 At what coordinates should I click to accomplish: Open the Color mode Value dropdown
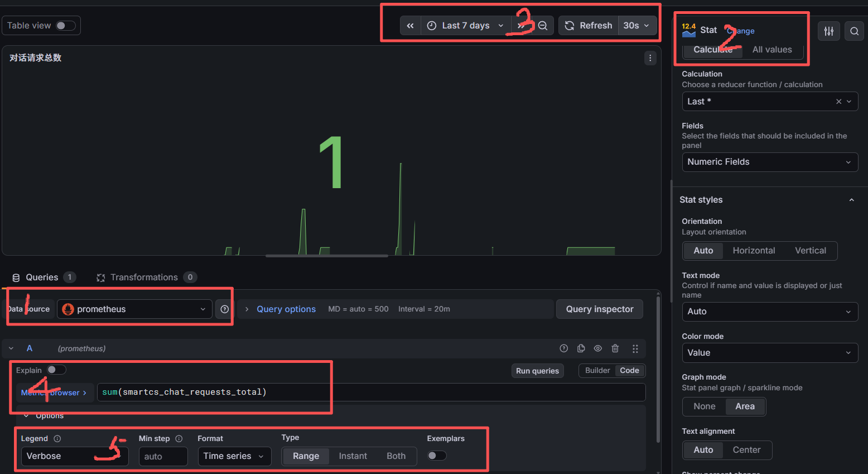click(770, 353)
